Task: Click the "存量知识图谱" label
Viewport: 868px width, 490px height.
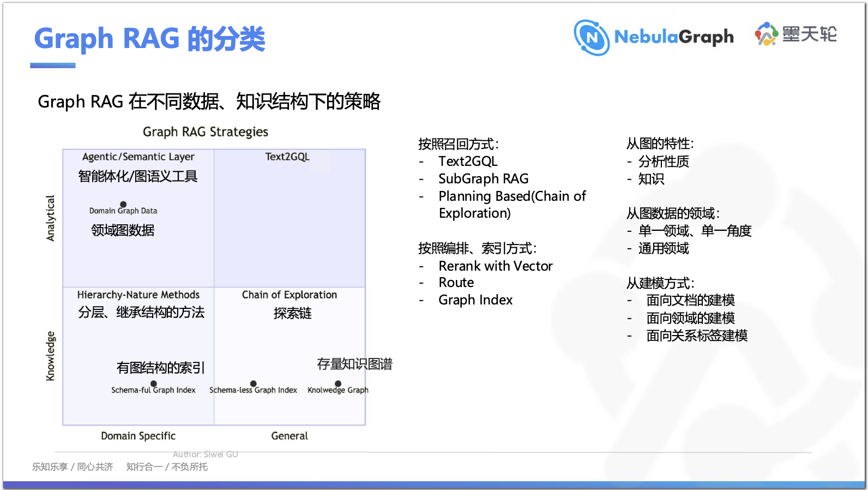Action: tap(355, 364)
